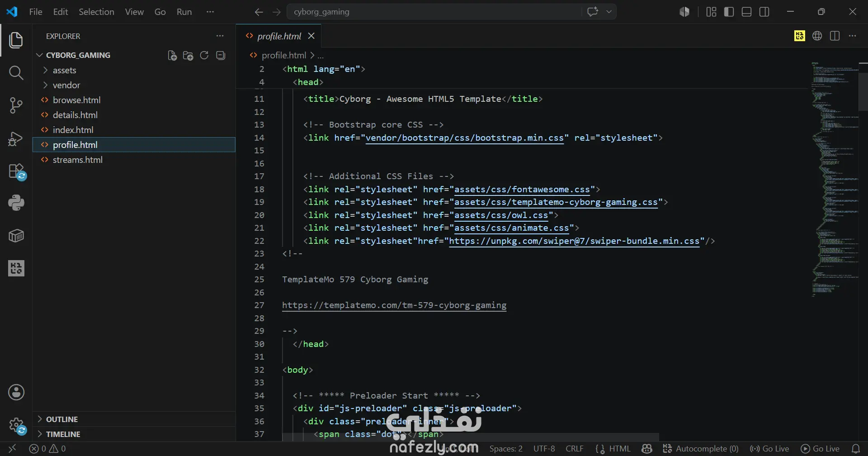Screen dimensions: 868x456
Task: Open index.html from Explorer
Action: (x=134, y=130)
